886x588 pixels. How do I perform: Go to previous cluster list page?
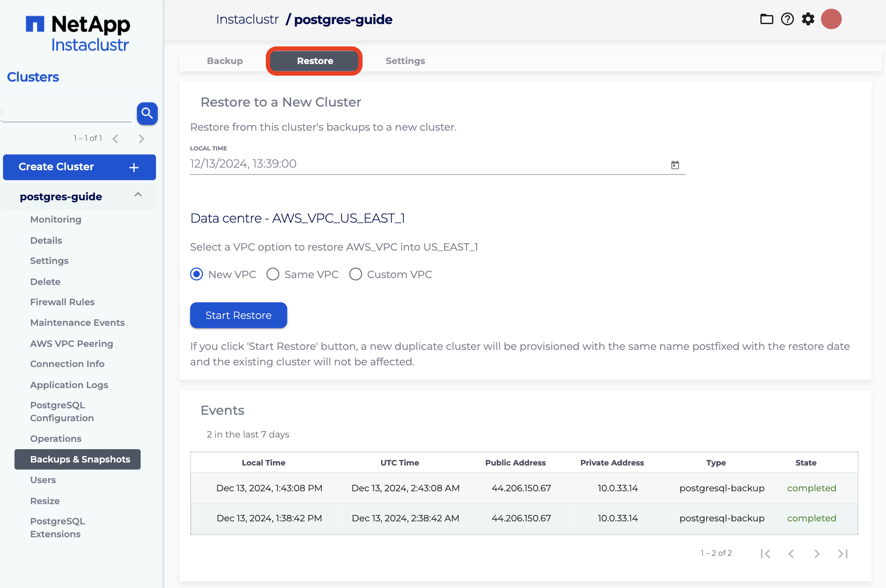[115, 139]
